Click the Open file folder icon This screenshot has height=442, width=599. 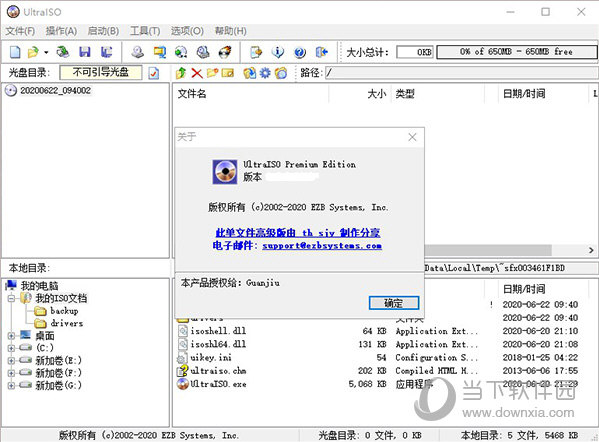(x=33, y=52)
